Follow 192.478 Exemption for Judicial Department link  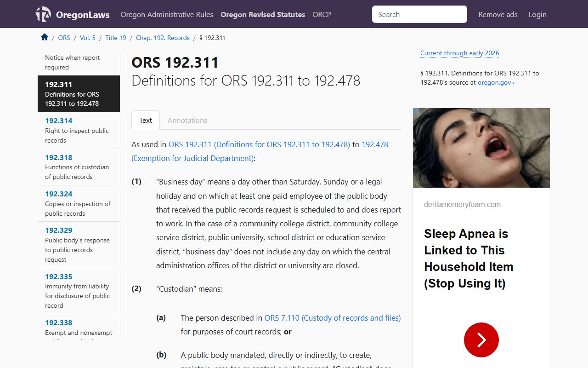[x=260, y=151]
